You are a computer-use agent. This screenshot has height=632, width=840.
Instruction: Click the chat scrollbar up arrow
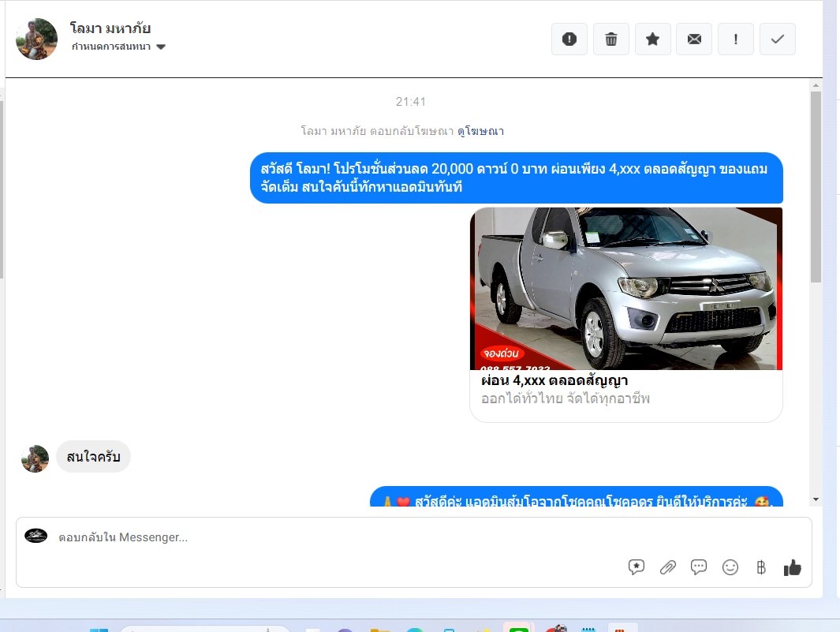pos(816,84)
